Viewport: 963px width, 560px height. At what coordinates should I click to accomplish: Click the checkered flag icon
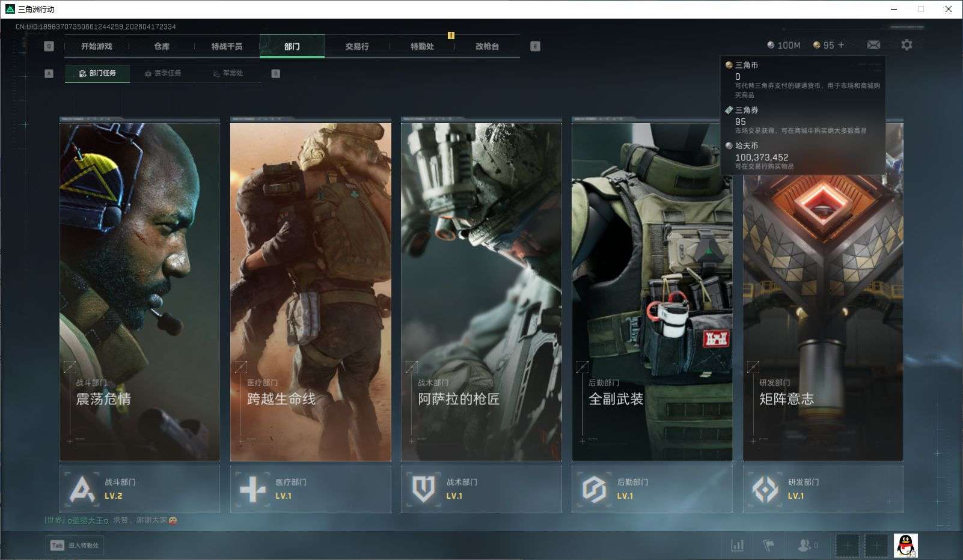(x=768, y=546)
